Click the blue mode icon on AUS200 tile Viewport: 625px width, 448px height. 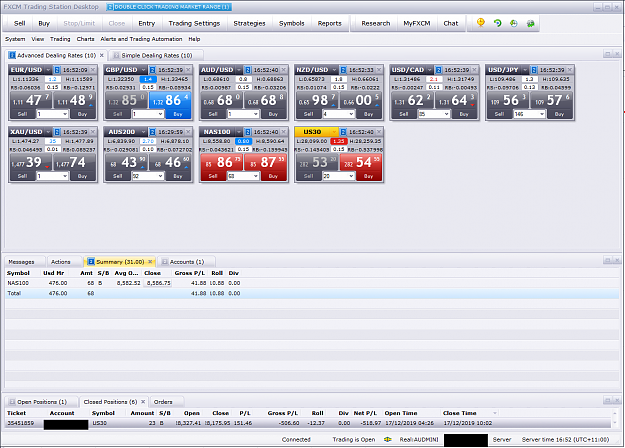[152, 132]
